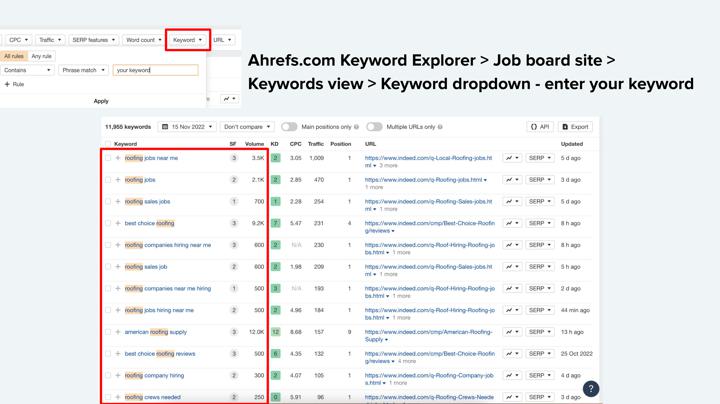Image resolution: width=720 pixels, height=404 pixels.
Task: Show trend chart for 'american roofing supply'
Action: tap(512, 332)
